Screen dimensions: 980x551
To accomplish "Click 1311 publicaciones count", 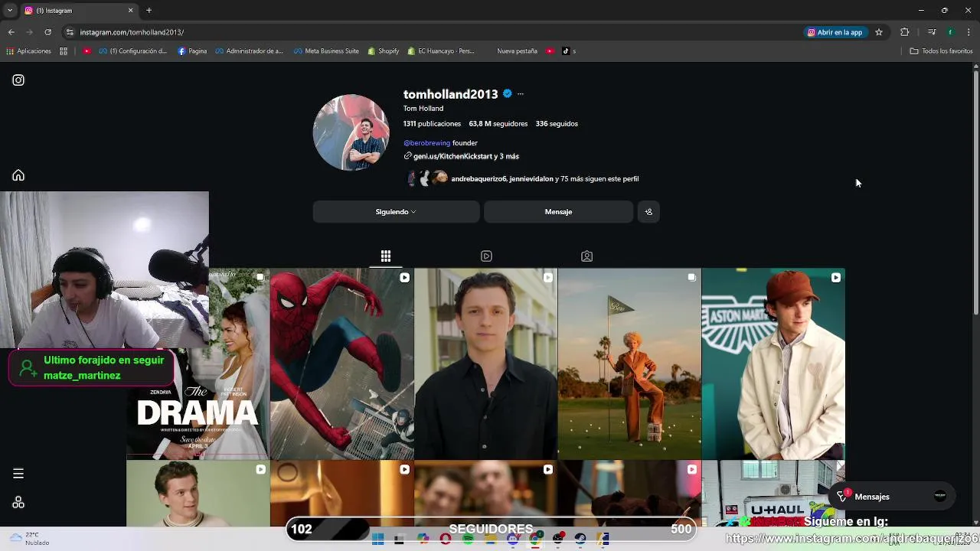I will pos(432,124).
